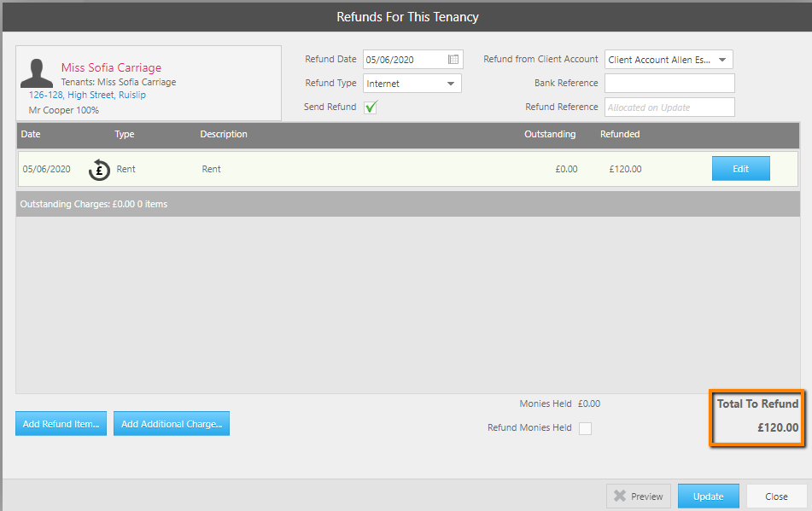Click the tenant avatar silhouette icon
Image resolution: width=812 pixels, height=511 pixels.
(x=36, y=73)
